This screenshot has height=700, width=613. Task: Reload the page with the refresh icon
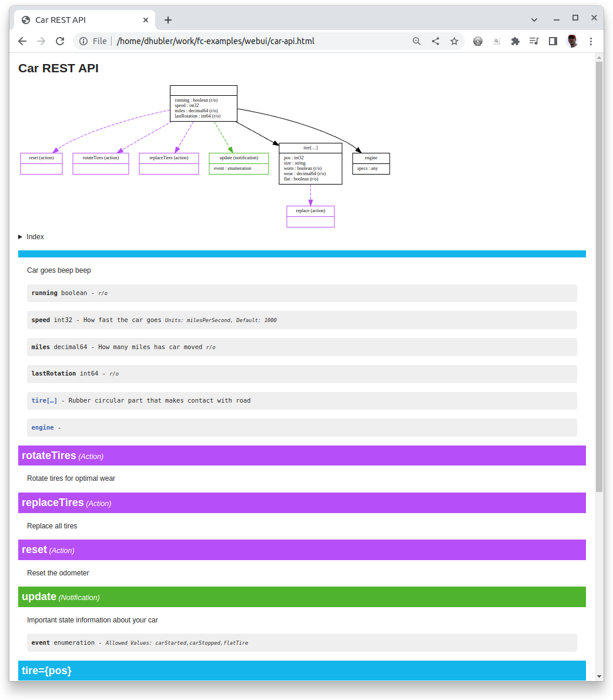(60, 41)
